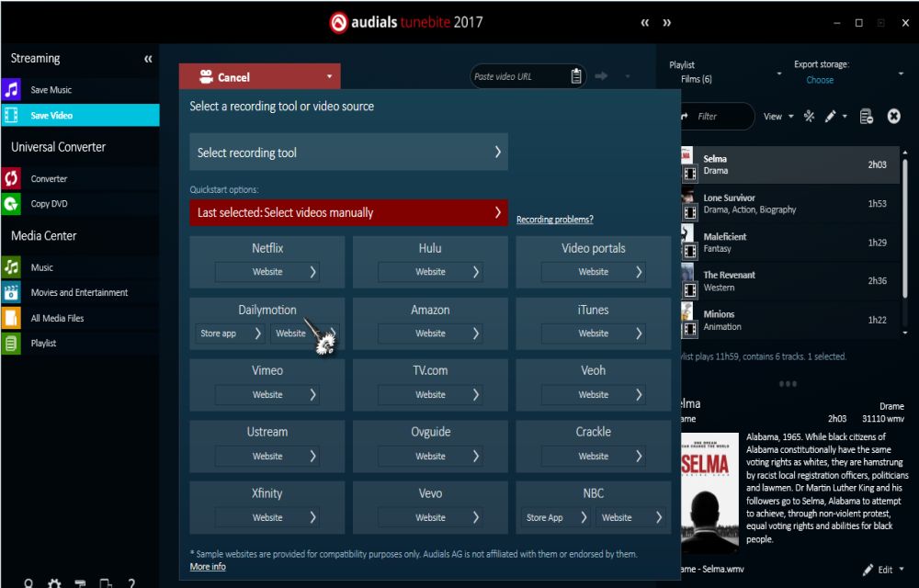Select Lone Survivor in the playlist

point(789,204)
